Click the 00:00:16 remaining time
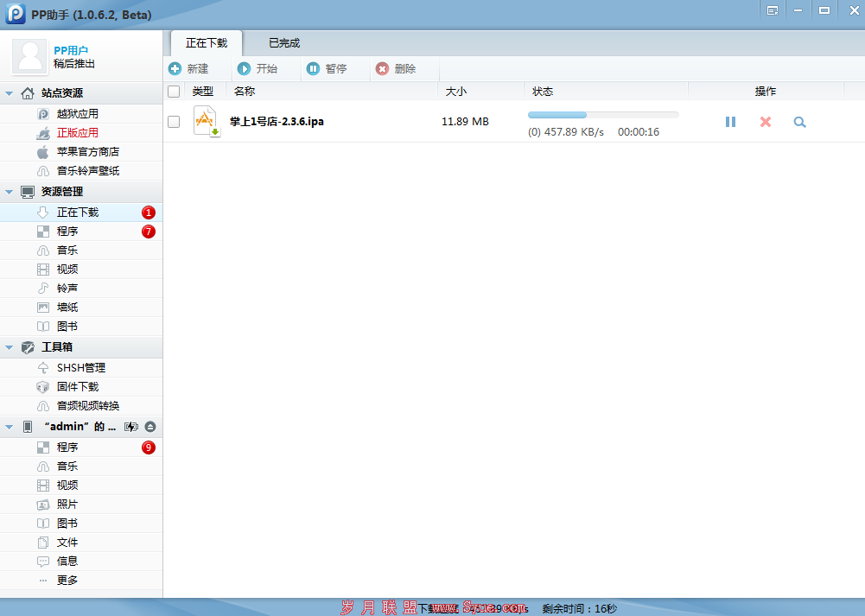The height and width of the screenshot is (616, 865). coord(639,132)
